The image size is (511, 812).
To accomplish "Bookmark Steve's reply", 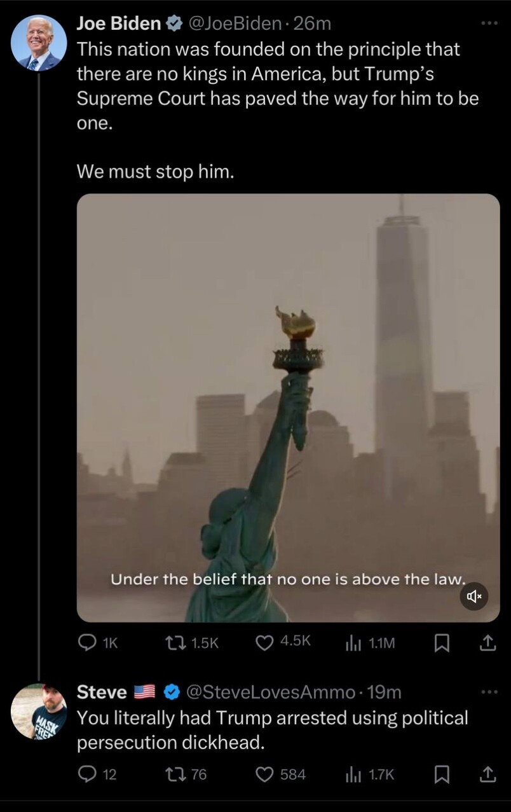I will click(441, 774).
